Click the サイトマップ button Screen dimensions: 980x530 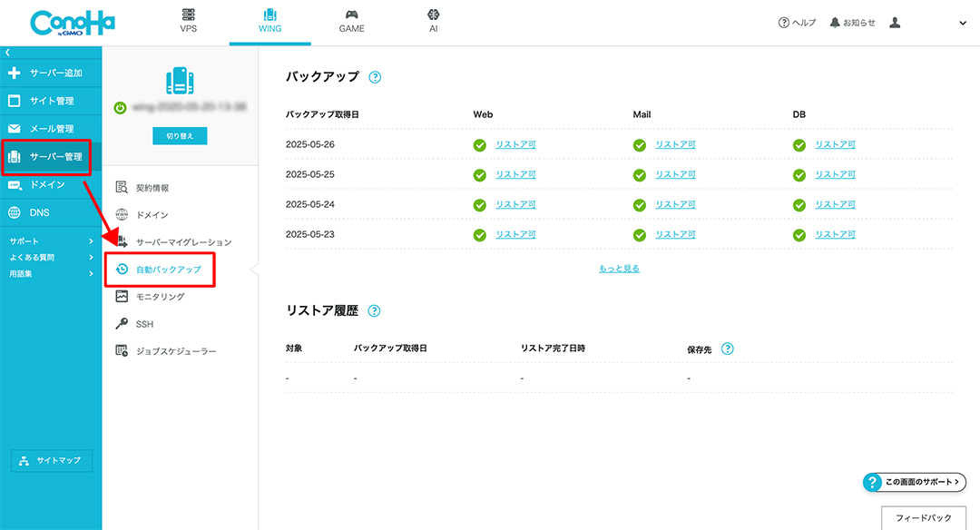tap(51, 461)
